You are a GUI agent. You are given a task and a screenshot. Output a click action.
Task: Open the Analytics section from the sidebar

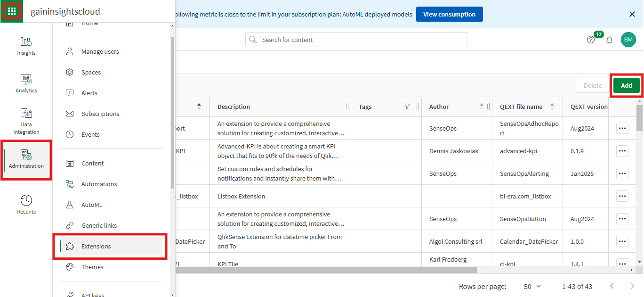(x=26, y=82)
